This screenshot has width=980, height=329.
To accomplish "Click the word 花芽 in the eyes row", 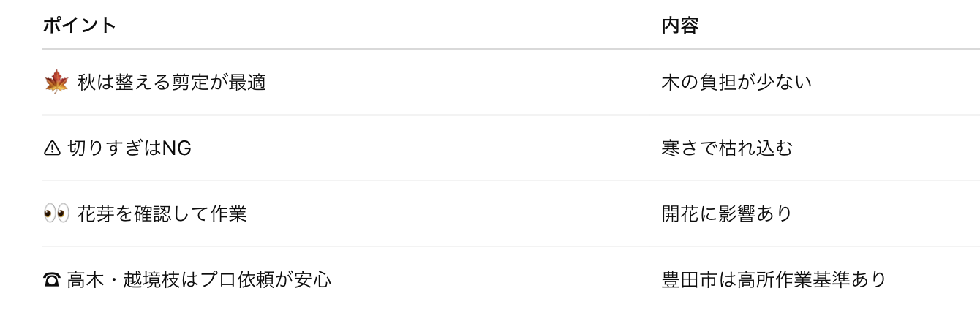I will click(x=96, y=214).
